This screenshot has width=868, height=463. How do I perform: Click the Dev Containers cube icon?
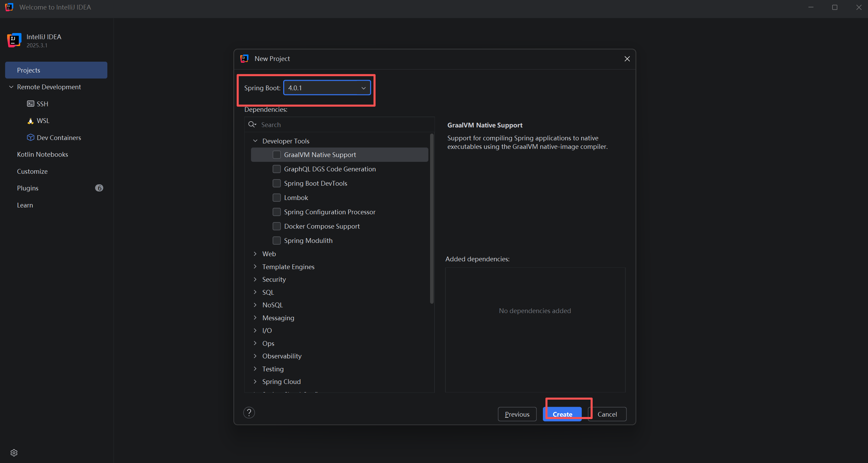pos(30,137)
